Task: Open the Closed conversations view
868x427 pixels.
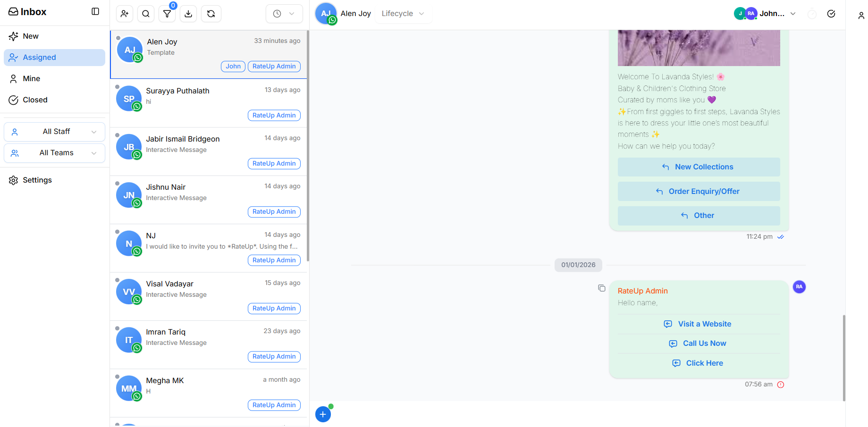Action: (35, 100)
